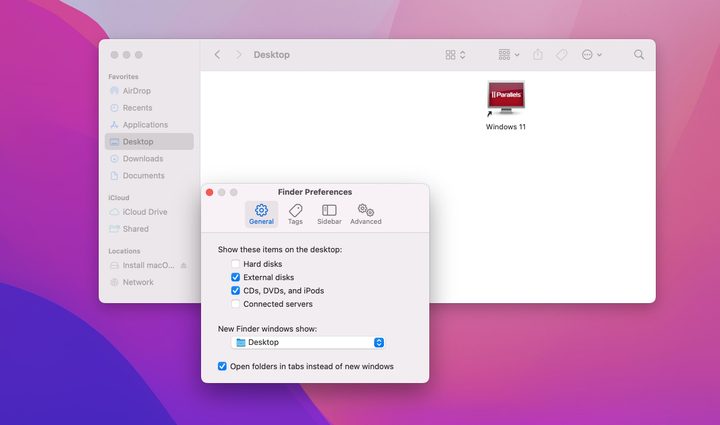This screenshot has width=720, height=425.
Task: Click the iCloud section heading in sidebar
Action: tap(118, 198)
